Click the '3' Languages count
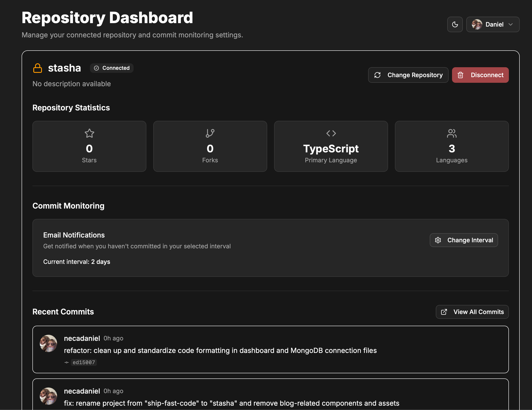 452,149
